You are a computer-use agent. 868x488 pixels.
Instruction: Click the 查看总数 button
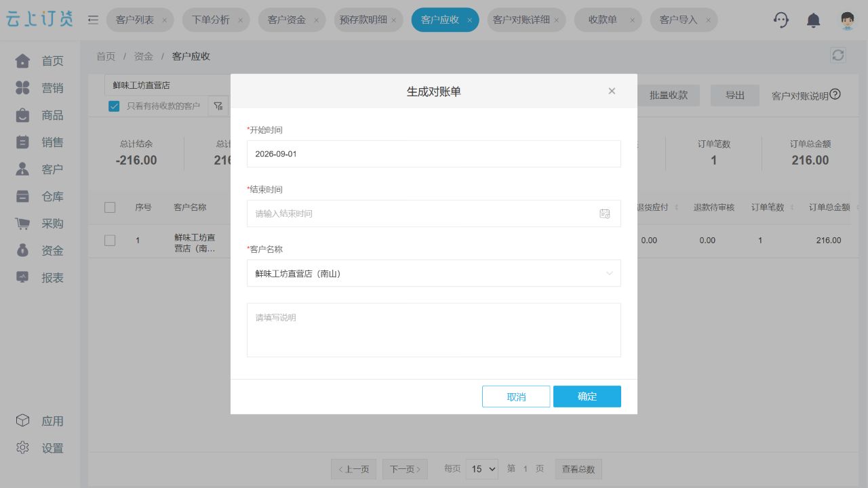[x=578, y=469]
